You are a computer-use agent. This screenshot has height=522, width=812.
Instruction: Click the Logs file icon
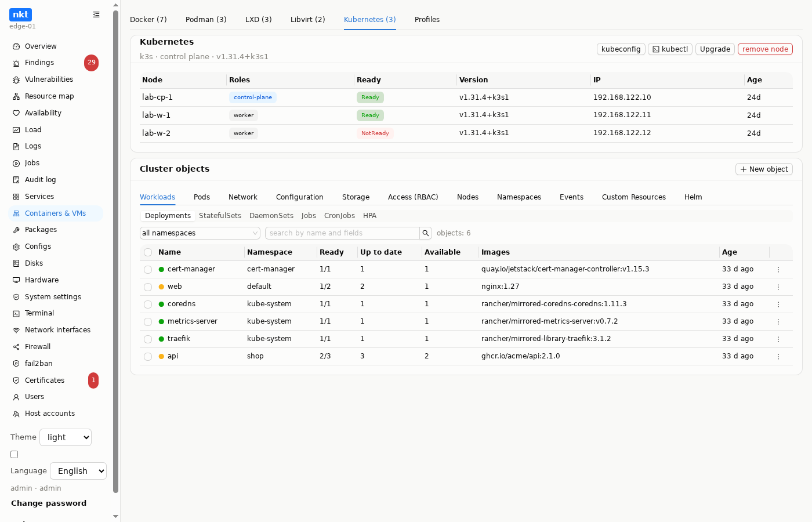(x=16, y=146)
